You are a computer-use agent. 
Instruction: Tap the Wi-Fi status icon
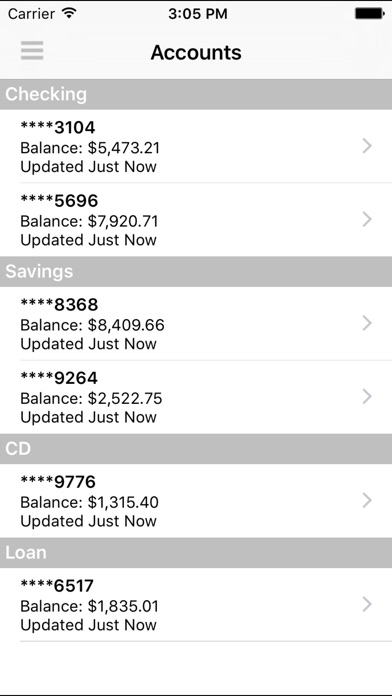click(69, 13)
